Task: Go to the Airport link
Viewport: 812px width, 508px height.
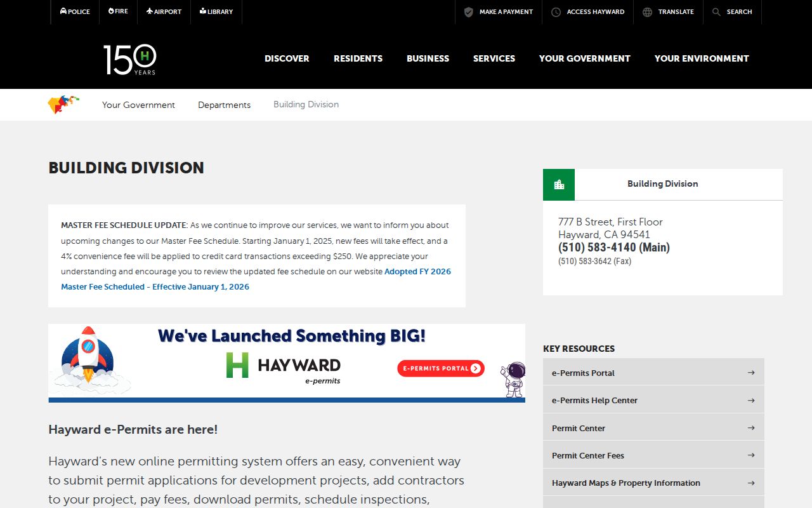Action: 164,11
